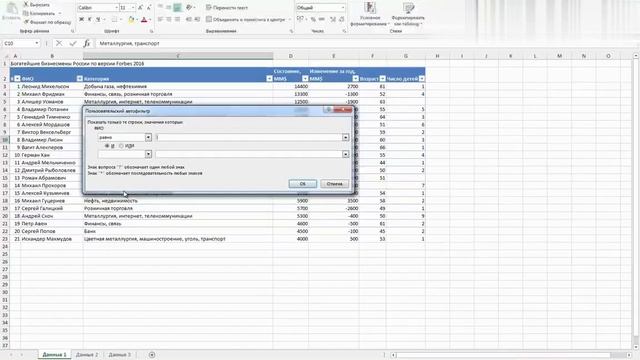This screenshot has height=360, width=640.
Task: Toggle bold formatting in ribbon
Action: pos(81,19)
